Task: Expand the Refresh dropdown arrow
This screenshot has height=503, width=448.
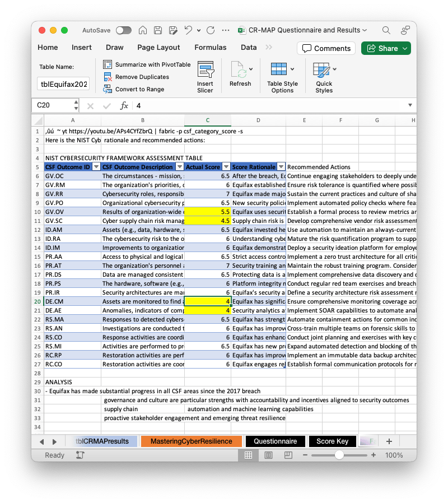Action: [251, 69]
